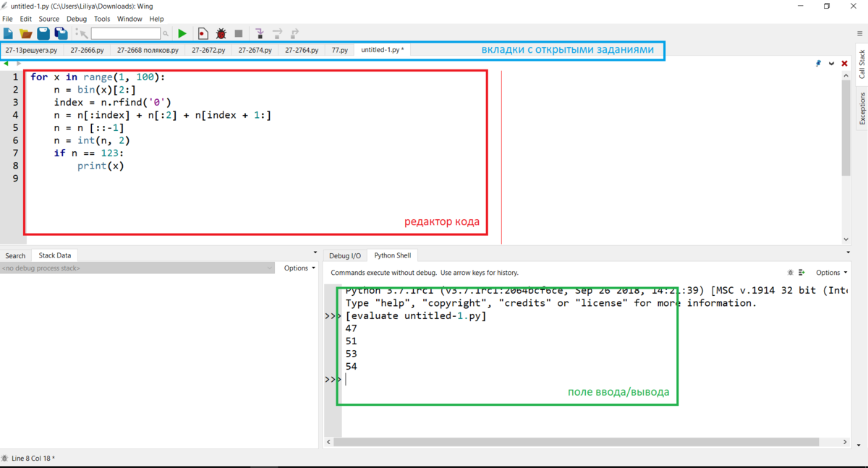Click code line 'index = n.rfind('0')'
This screenshot has height=468, width=868.
(113, 102)
